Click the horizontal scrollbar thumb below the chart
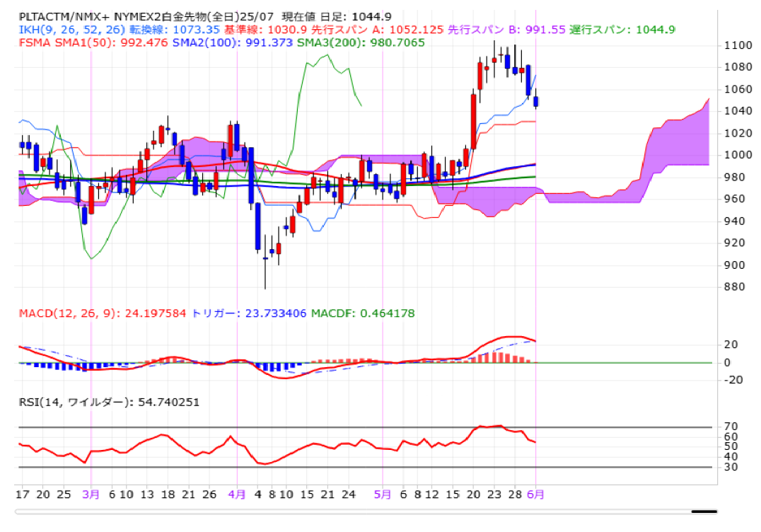Image resolution: width=761 pixels, height=532 pixels. point(704,511)
